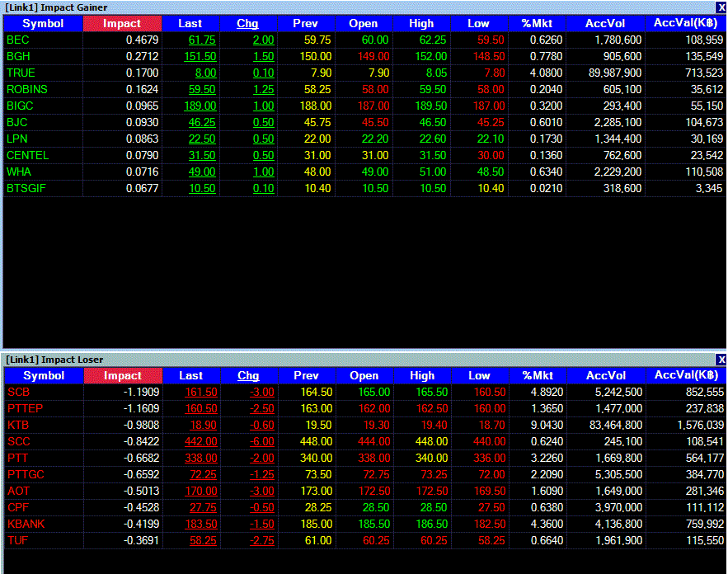This screenshot has width=728, height=574.
Task: Click KTB AccVal 1,576,039 cell
Action: point(700,425)
